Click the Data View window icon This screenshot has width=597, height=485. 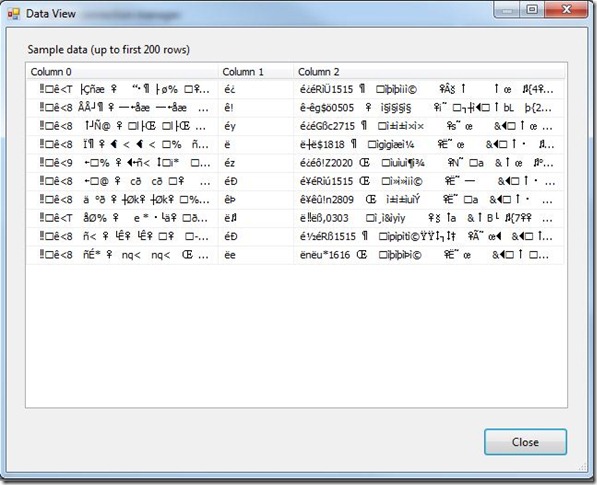[14, 14]
